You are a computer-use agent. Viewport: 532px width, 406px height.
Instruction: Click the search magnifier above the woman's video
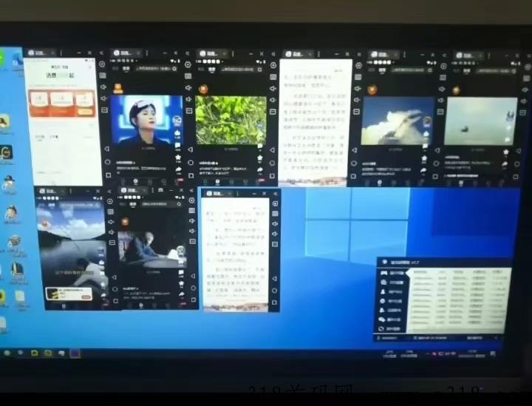[174, 69]
